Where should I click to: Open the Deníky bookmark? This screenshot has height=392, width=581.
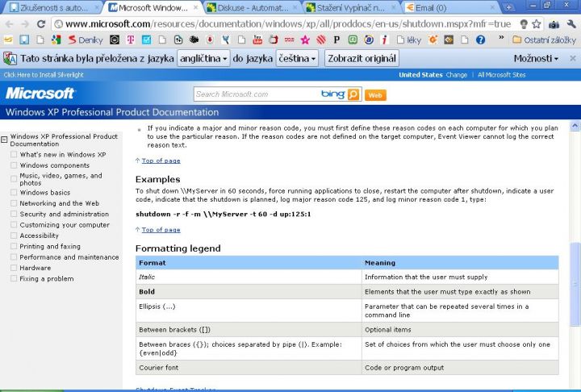coord(86,40)
